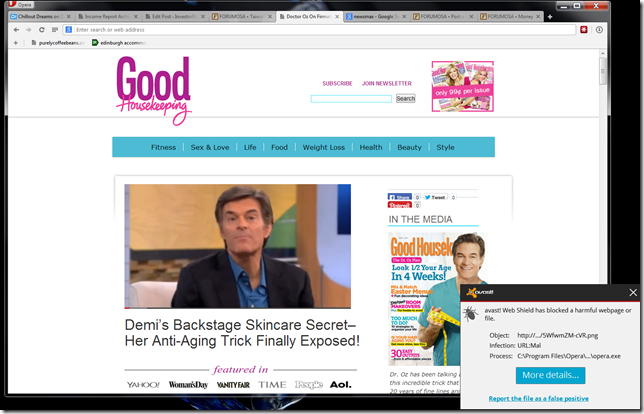Click the browser back arrow
The image size is (644, 414).
point(15,30)
